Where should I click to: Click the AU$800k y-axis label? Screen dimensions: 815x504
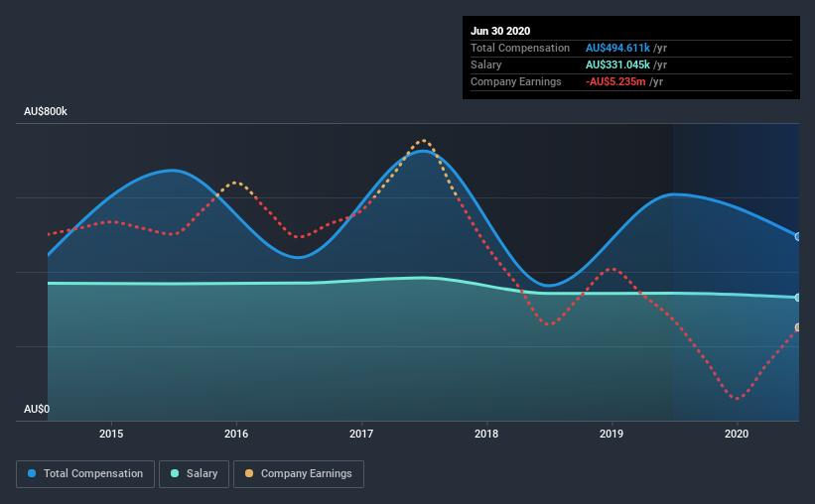[x=46, y=111]
